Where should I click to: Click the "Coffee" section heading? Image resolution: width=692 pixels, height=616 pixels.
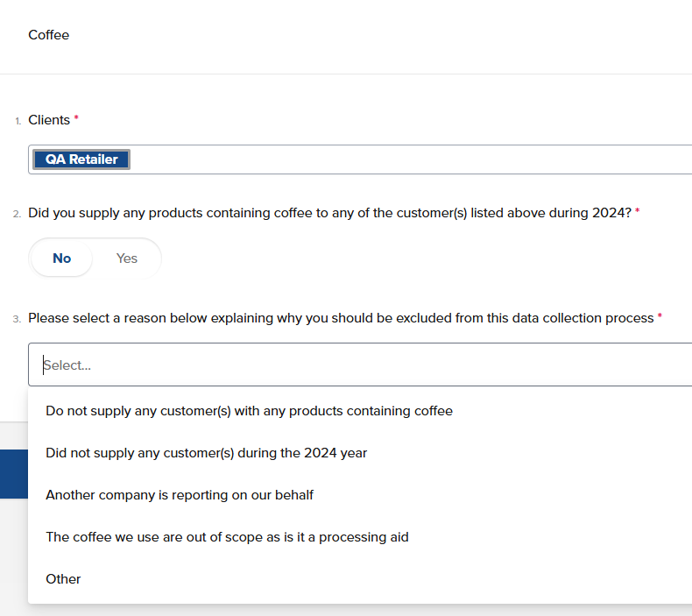point(48,35)
